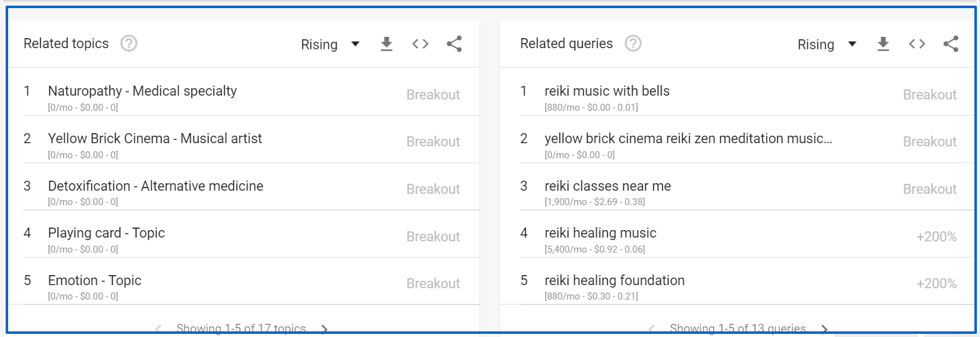Download Related queries data as CSV
980x337 pixels.
[x=883, y=44]
